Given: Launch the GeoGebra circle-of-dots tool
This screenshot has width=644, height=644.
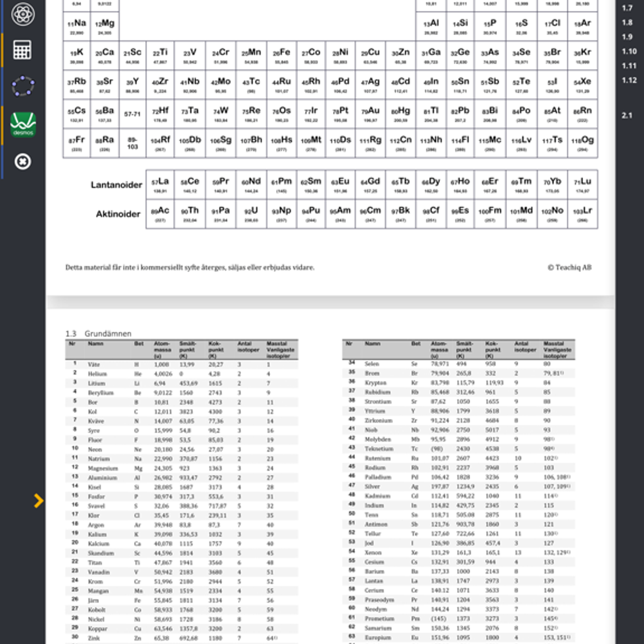Looking at the screenshot, I should tap(23, 86).
